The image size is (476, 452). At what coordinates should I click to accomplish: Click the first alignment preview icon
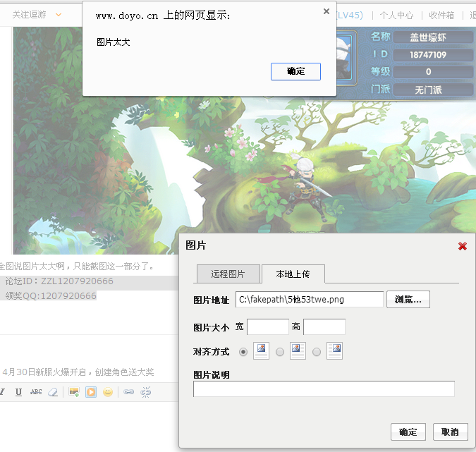(261, 351)
